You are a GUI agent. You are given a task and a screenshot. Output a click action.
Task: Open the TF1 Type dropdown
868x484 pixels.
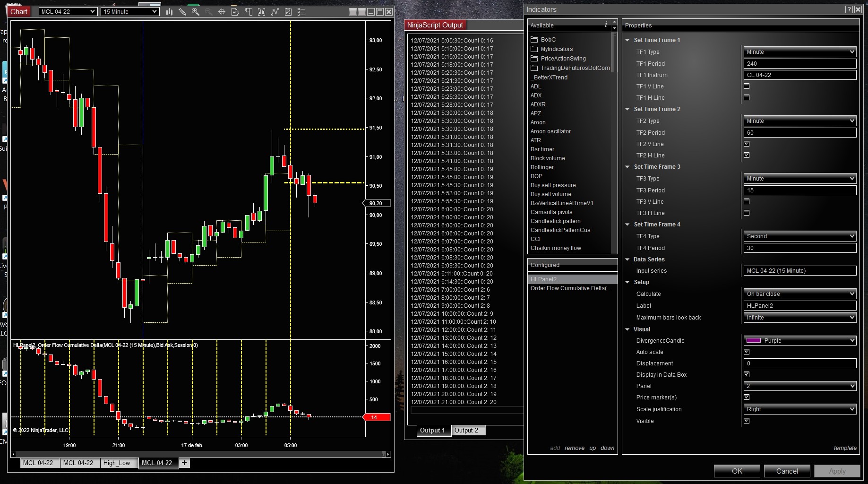click(800, 52)
